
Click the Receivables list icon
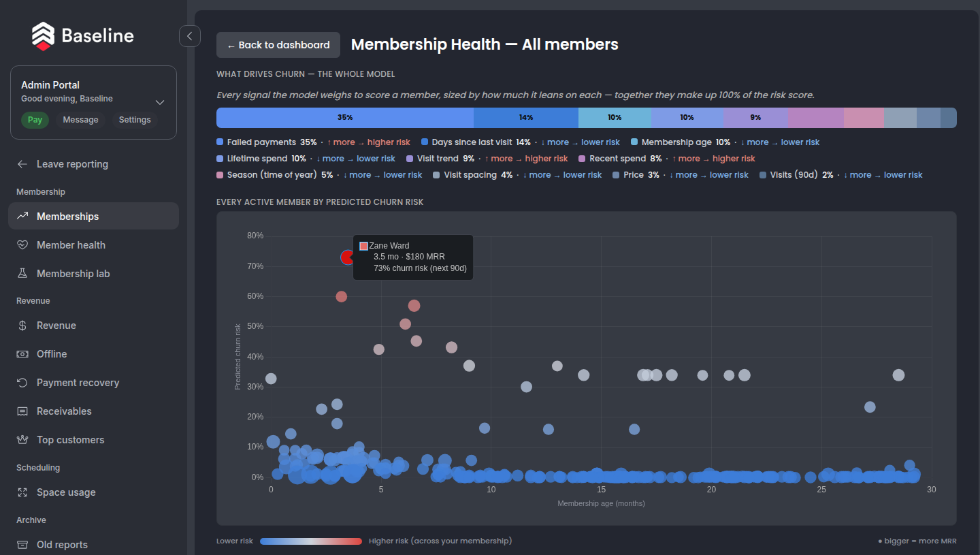(22, 411)
